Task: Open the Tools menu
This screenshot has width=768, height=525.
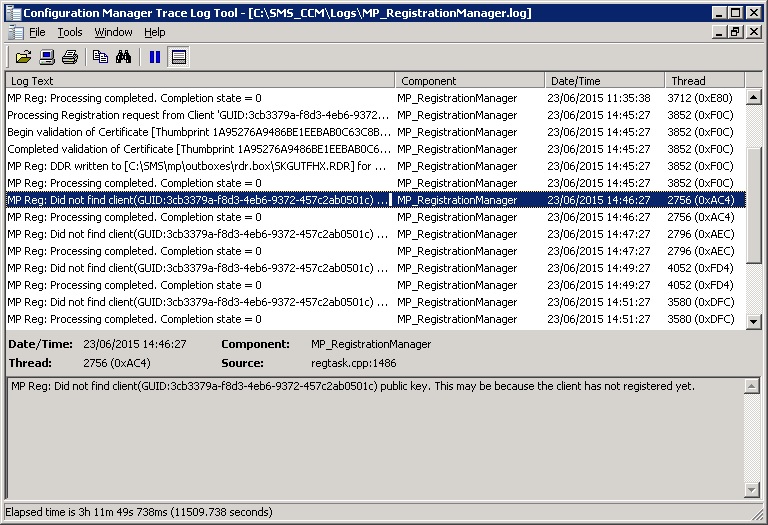Action: pyautogui.click(x=69, y=32)
